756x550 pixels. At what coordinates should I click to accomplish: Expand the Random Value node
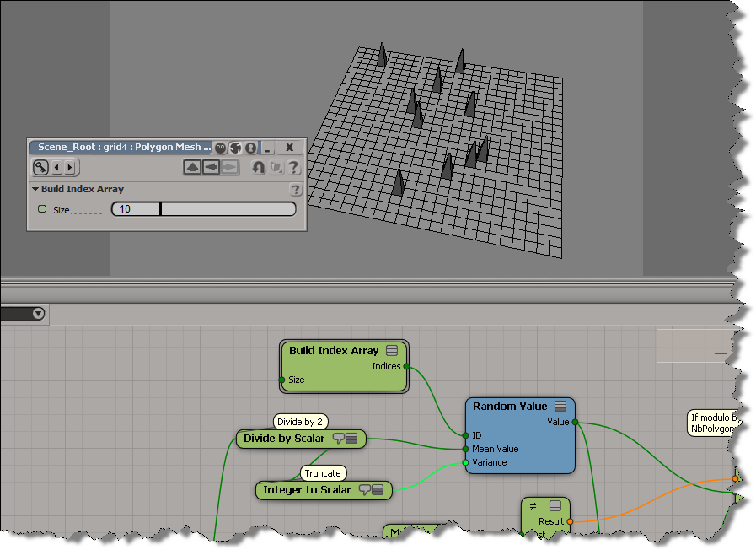pyautogui.click(x=560, y=407)
